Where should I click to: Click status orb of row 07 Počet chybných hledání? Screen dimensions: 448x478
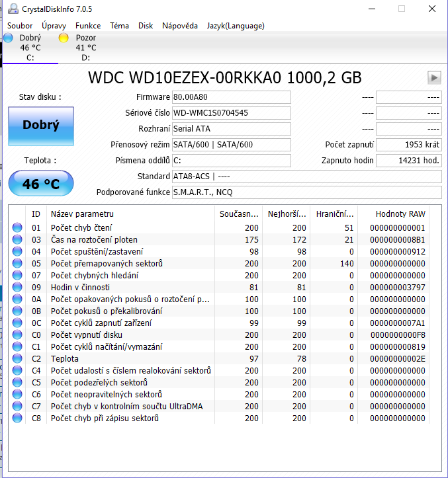pyautogui.click(x=17, y=275)
